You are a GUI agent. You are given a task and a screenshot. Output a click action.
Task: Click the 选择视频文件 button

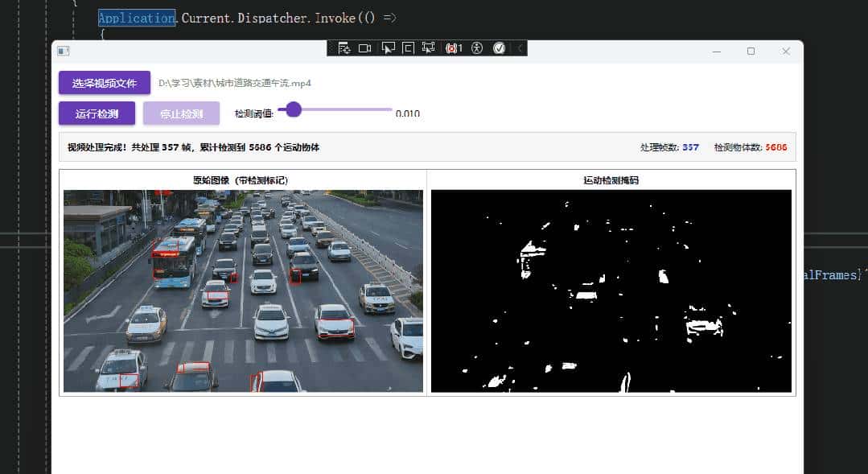pos(104,83)
